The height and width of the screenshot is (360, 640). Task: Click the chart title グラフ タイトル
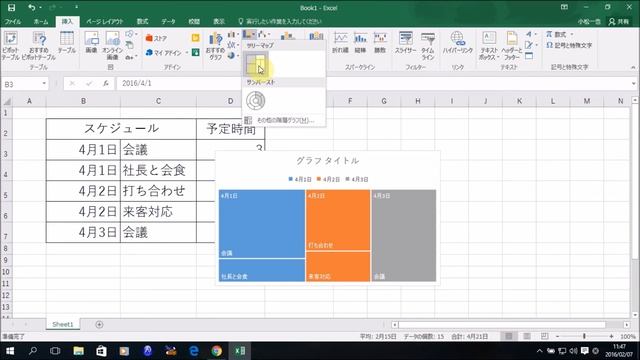click(328, 161)
